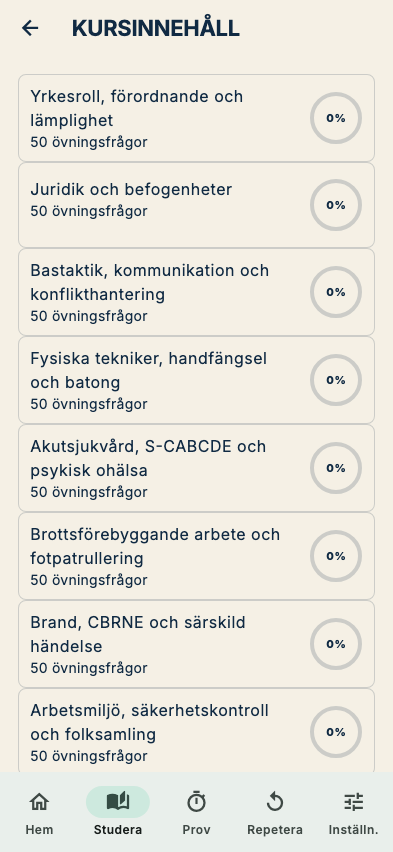Click progress ring for Juridik och befogenheter
Viewport: 393px width, 852px height.
click(336, 205)
